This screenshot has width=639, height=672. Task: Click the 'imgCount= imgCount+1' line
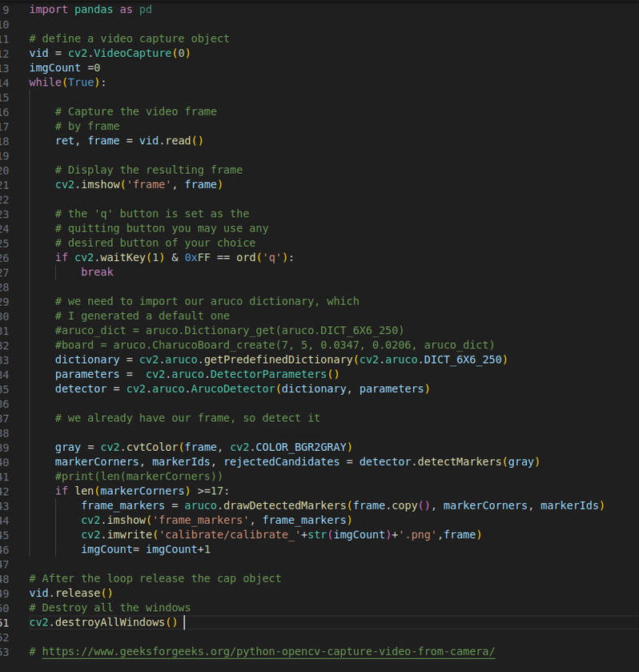146,549
